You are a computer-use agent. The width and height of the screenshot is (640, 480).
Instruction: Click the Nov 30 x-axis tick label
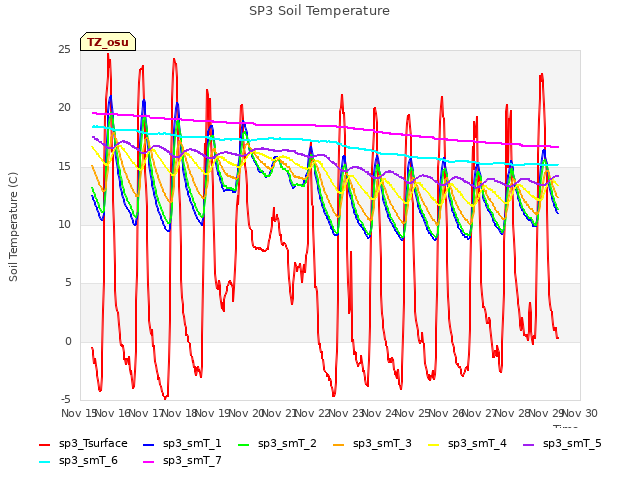[580, 413]
